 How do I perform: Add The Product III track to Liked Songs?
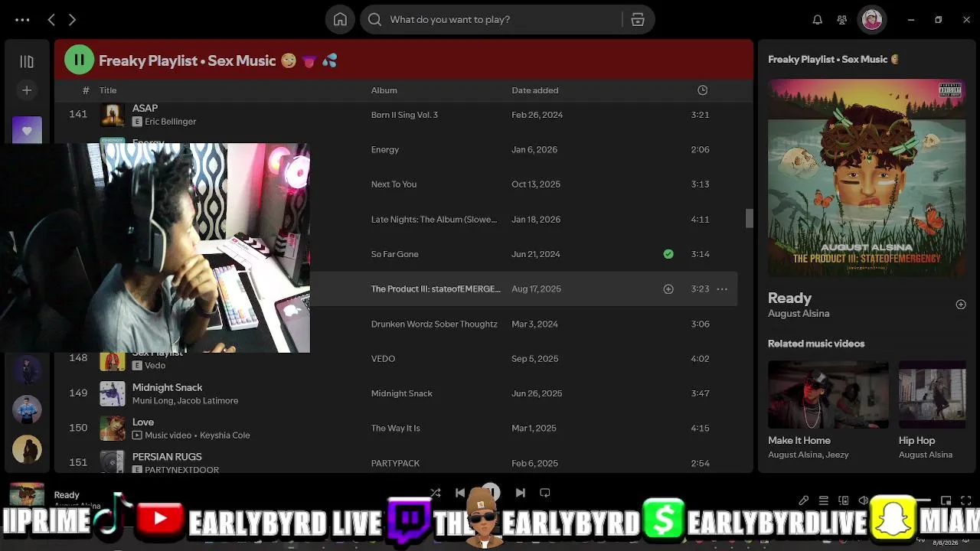(x=668, y=289)
